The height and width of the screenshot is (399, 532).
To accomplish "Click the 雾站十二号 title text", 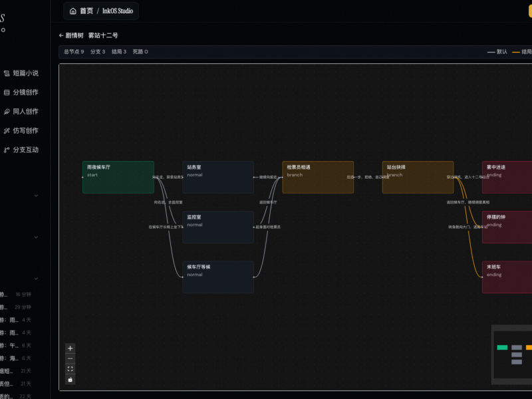I will [103, 35].
